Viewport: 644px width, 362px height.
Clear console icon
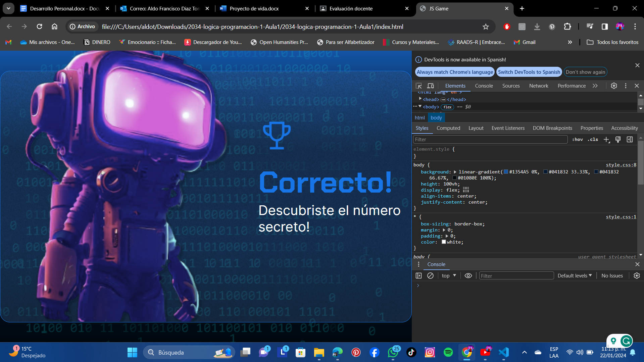pyautogui.click(x=430, y=276)
